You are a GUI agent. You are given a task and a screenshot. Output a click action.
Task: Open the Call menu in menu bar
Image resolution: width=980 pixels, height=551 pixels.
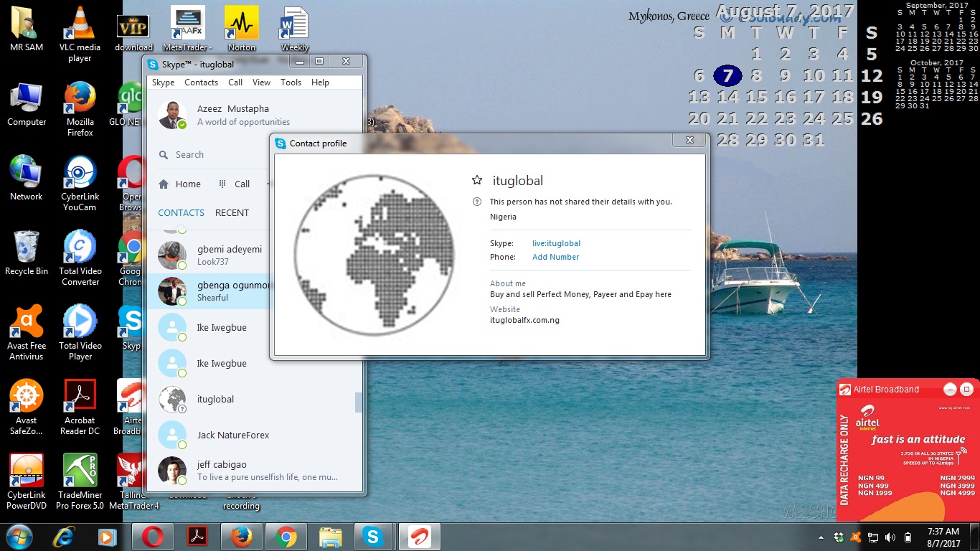tap(235, 83)
